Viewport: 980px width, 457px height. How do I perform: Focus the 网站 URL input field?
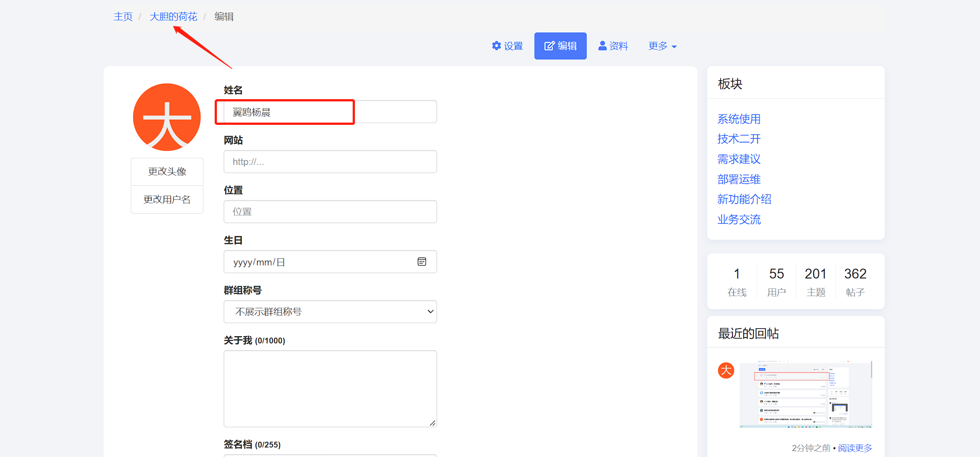[x=330, y=162]
